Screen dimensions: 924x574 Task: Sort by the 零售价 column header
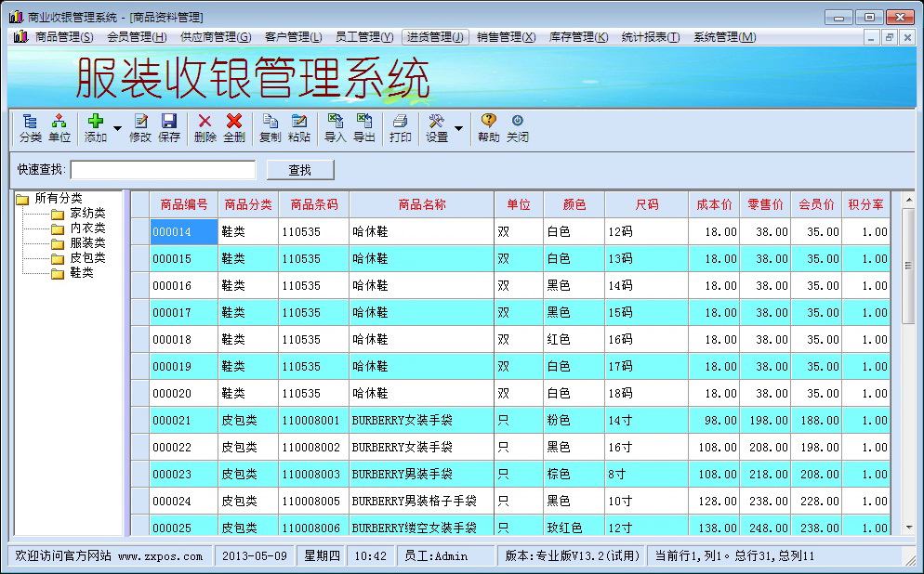coord(765,204)
